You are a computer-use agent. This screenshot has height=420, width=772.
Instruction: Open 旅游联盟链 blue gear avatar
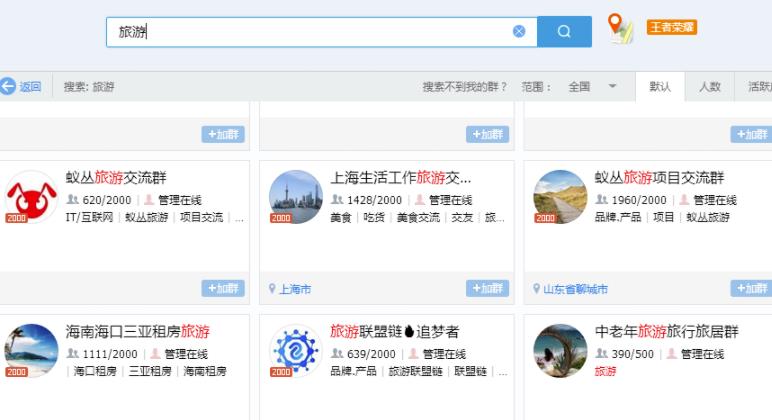296,350
